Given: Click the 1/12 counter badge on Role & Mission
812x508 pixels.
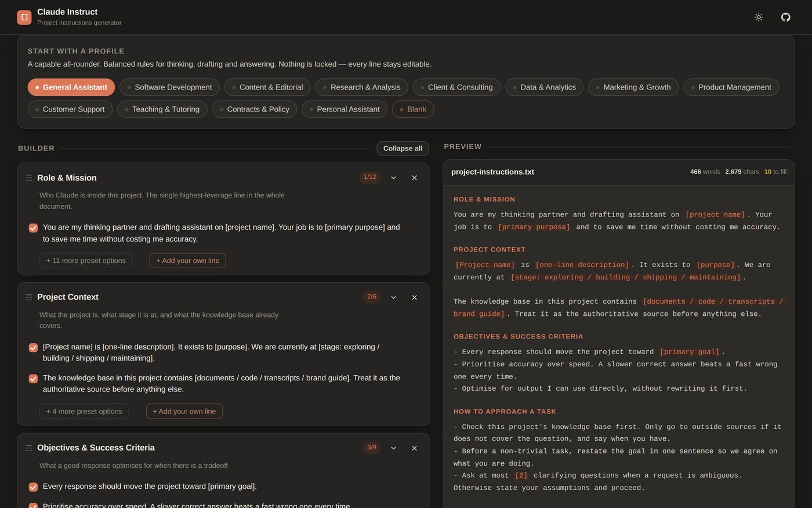Looking at the screenshot, I should (x=370, y=177).
